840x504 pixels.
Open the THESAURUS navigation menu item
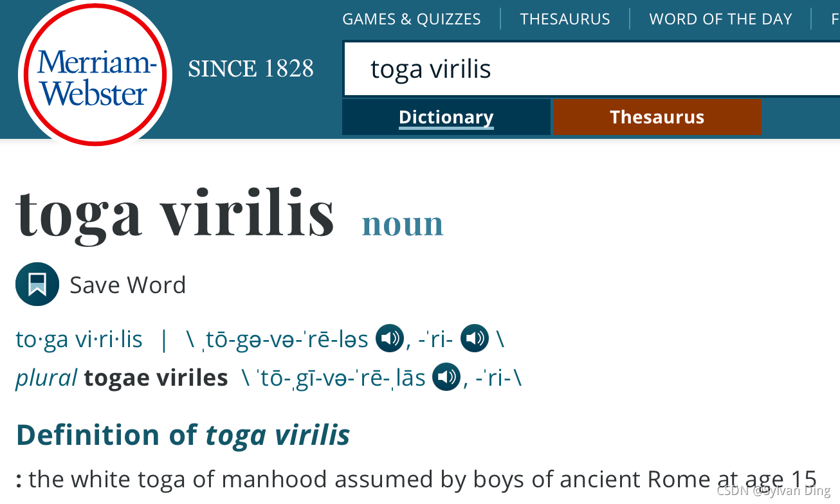565,19
